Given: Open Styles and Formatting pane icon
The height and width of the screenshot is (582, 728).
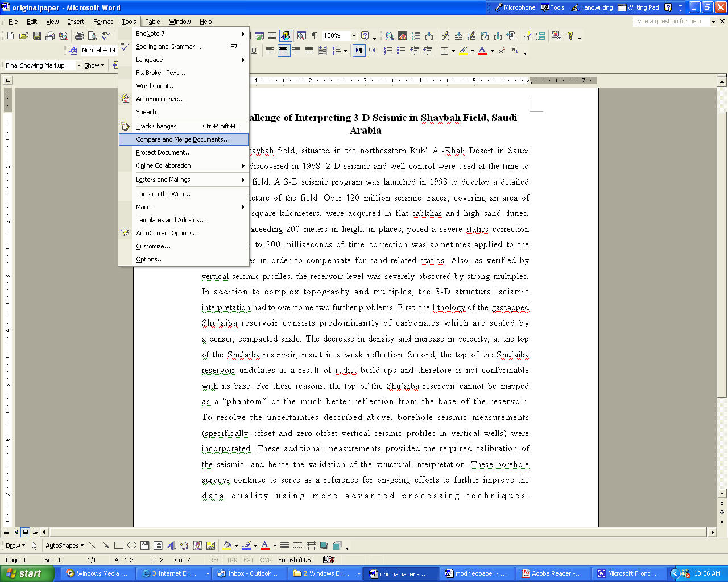Looking at the screenshot, I should 73,51.
